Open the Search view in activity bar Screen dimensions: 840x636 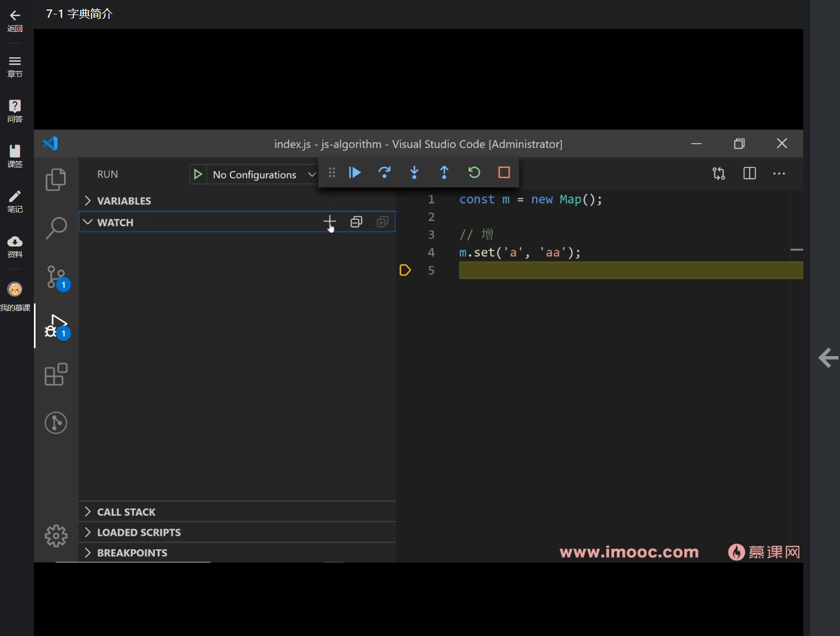coord(56,228)
